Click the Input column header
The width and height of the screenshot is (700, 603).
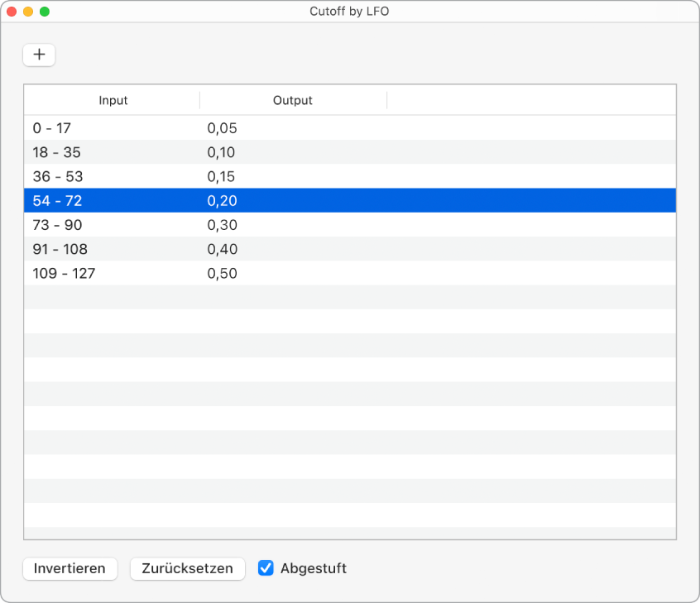pos(113,101)
